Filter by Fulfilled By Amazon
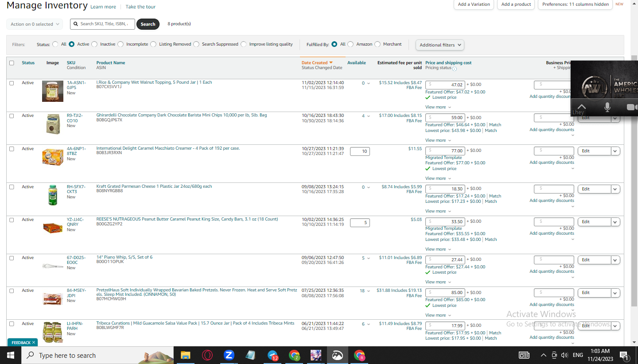The image size is (638, 364). click(x=350, y=44)
